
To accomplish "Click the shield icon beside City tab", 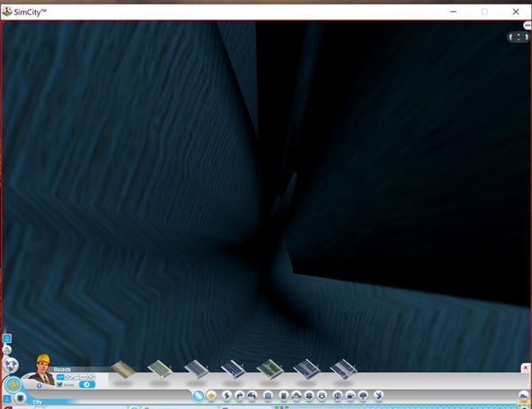I will [20, 397].
